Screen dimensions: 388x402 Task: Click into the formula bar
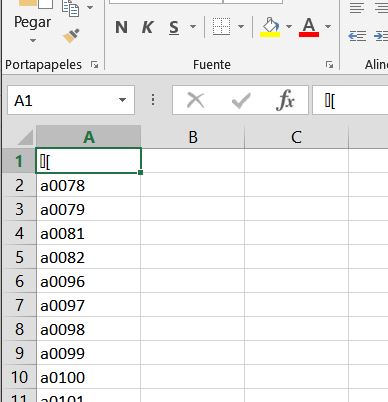click(x=350, y=100)
